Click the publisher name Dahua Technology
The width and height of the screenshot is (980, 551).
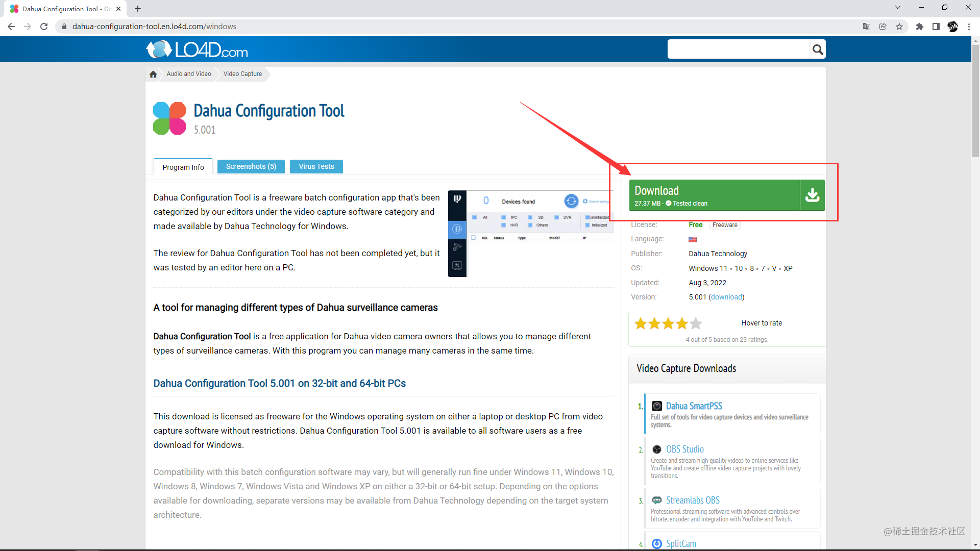click(x=718, y=254)
